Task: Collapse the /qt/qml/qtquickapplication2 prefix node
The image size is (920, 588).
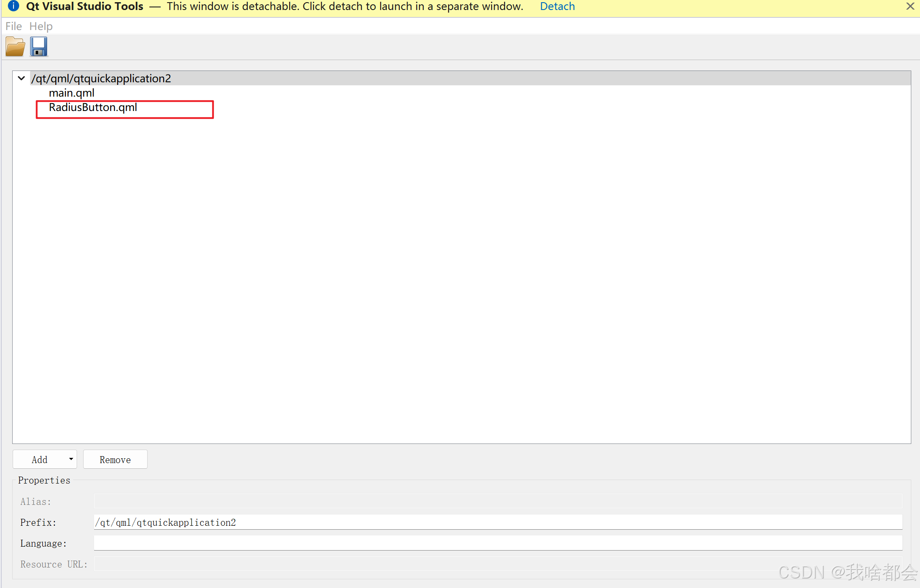Action: (x=21, y=78)
